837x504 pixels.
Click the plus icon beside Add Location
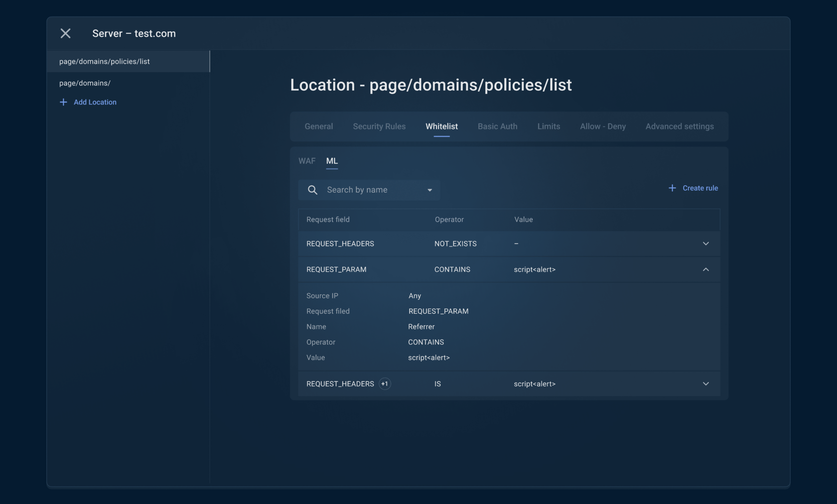(x=63, y=102)
